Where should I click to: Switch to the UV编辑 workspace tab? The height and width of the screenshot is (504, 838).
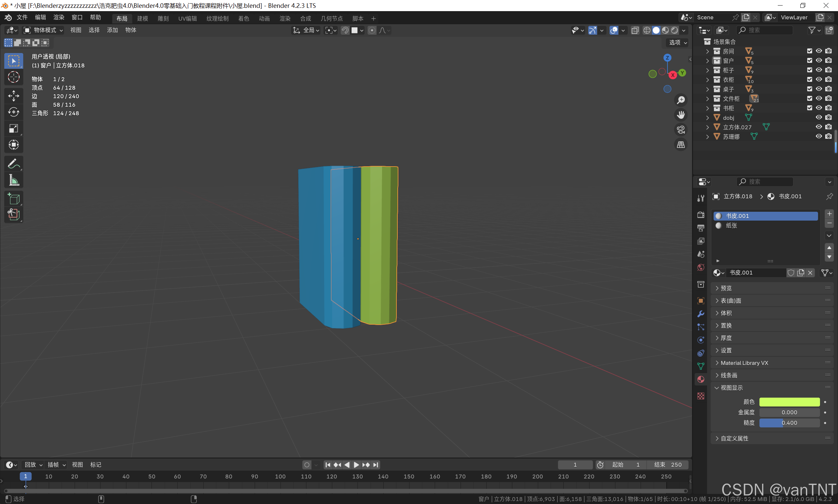[x=188, y=18]
